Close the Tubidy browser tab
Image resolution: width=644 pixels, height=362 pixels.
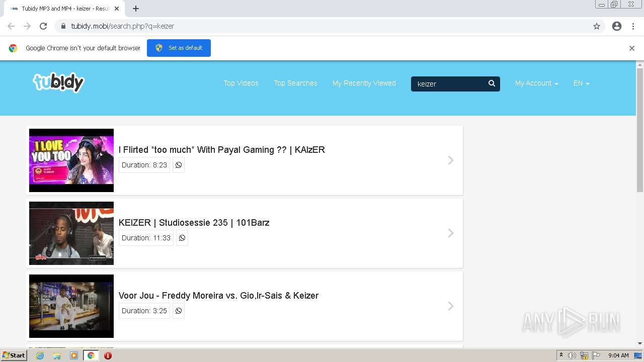tap(117, 9)
